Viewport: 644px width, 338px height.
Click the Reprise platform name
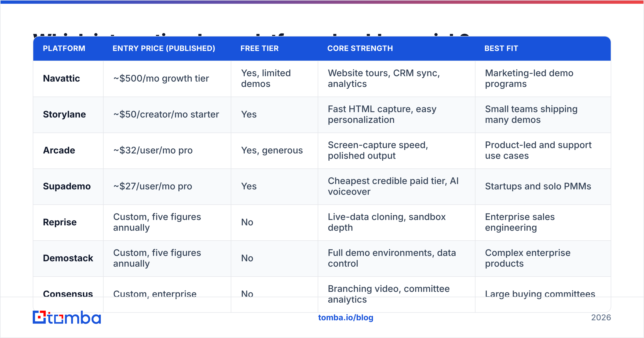60,222
